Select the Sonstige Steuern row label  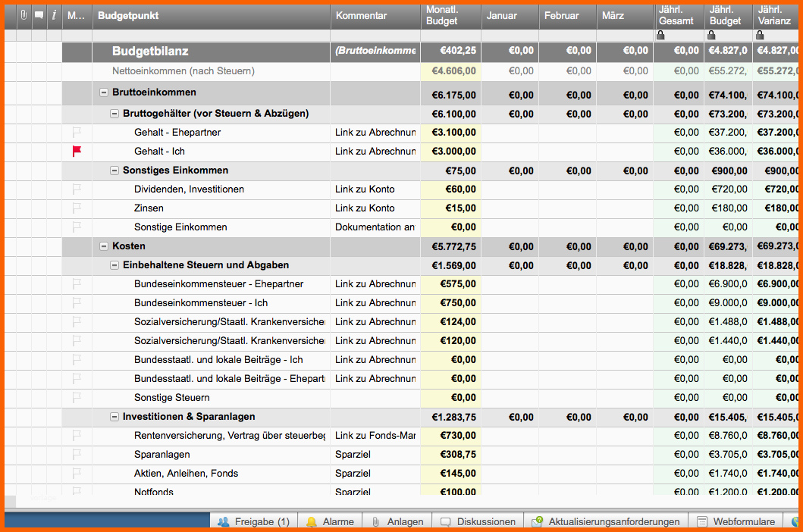(171, 398)
